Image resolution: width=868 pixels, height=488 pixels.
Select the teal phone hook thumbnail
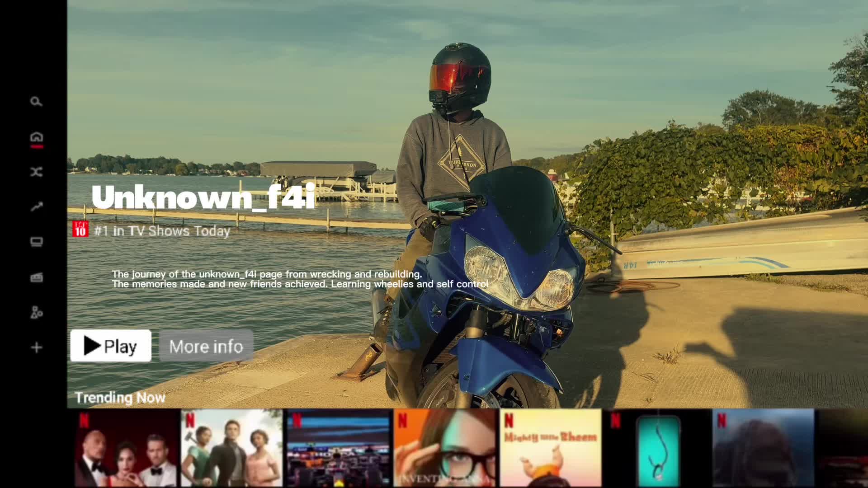pos(658,448)
